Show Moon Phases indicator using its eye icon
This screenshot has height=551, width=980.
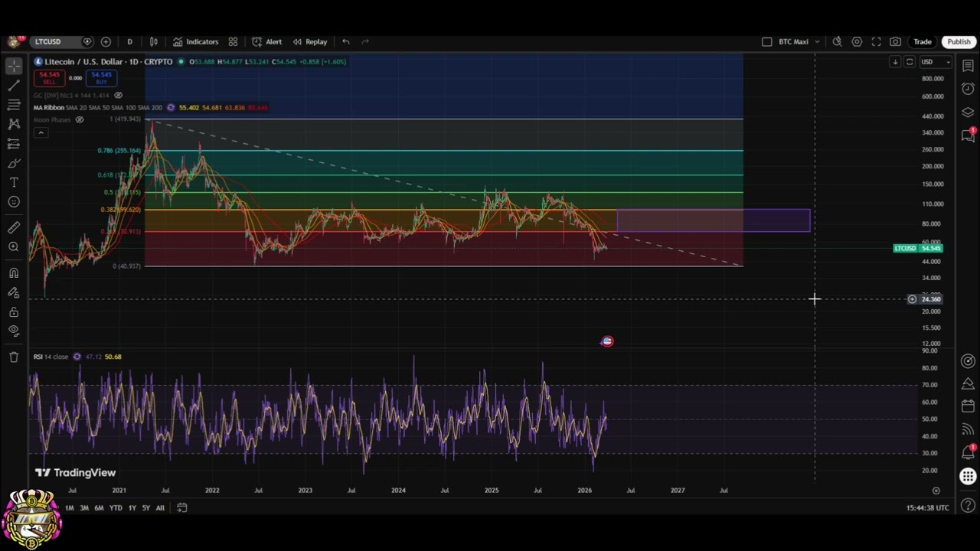click(79, 119)
